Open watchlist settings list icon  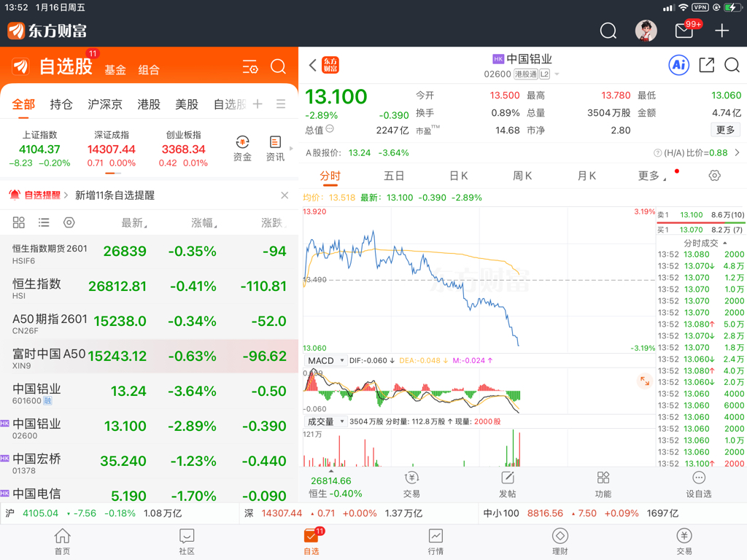click(x=250, y=66)
